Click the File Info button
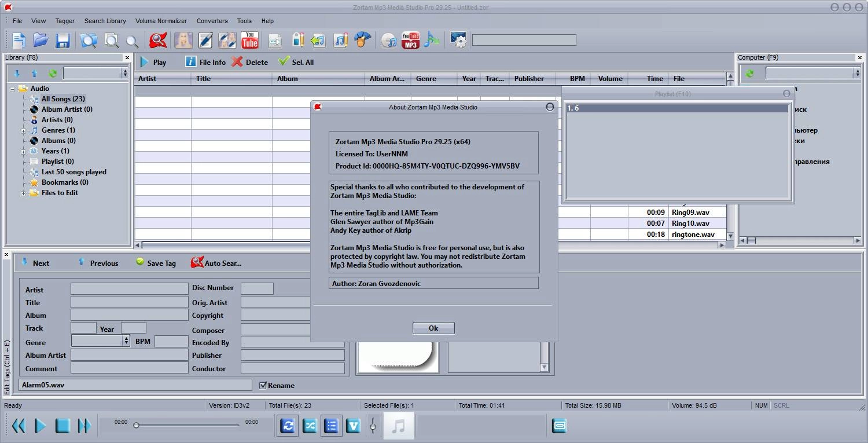The height and width of the screenshot is (443, 868). [x=205, y=62]
